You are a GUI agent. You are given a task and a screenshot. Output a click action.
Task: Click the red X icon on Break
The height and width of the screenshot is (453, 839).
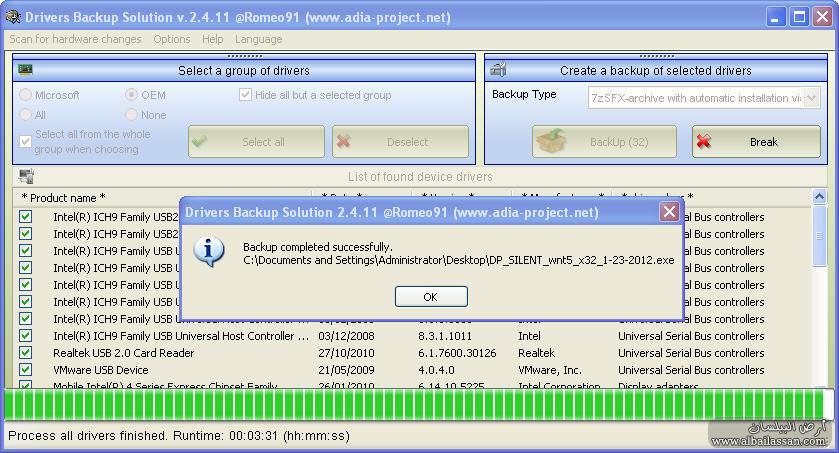pos(704,141)
